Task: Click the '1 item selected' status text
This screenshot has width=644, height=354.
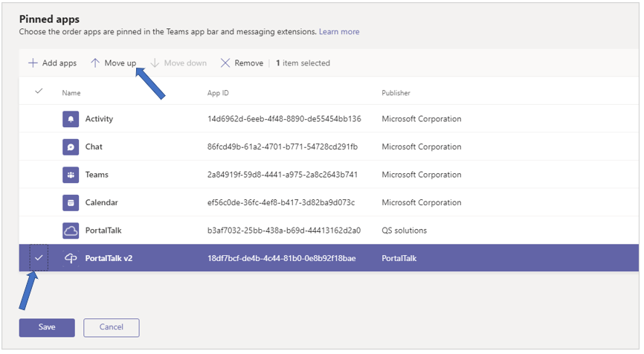Action: [x=303, y=62]
